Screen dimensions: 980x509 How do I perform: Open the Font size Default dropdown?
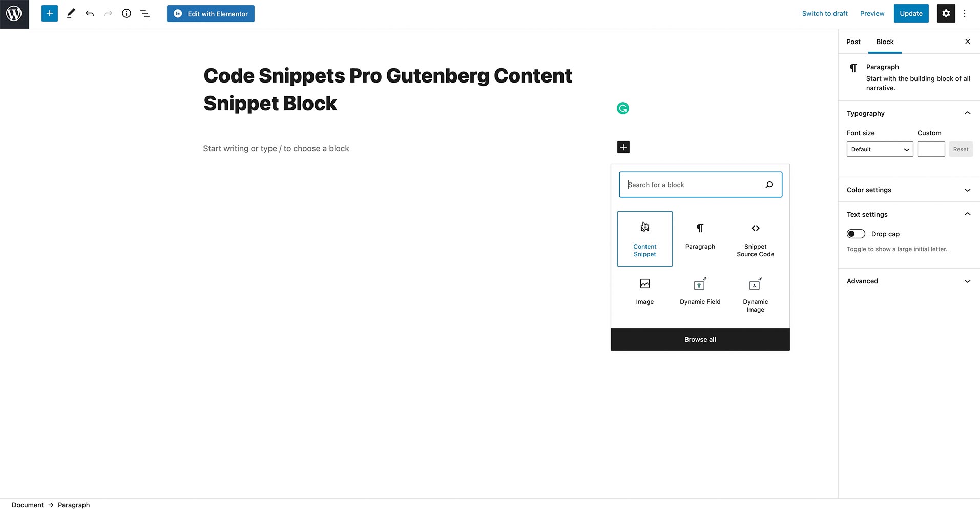[880, 149]
